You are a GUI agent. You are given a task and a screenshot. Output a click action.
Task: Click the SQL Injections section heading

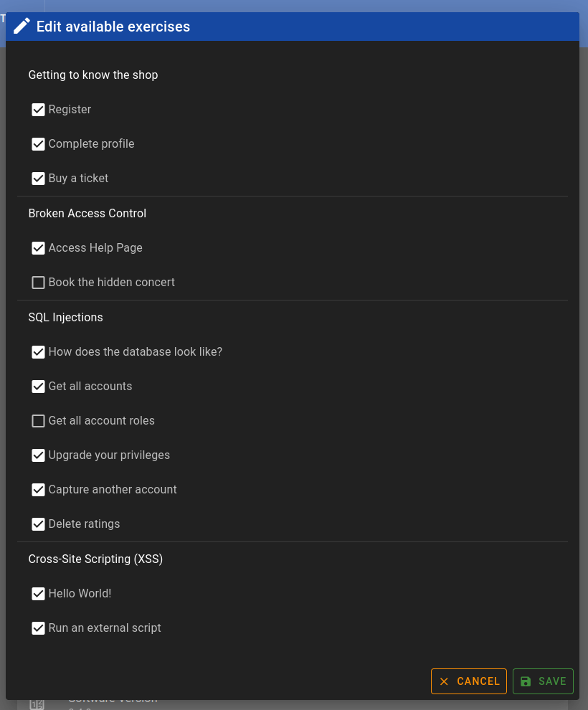[x=66, y=317]
